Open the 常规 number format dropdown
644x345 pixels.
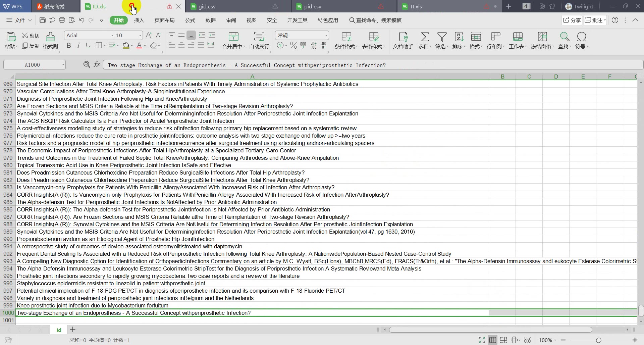(326, 35)
